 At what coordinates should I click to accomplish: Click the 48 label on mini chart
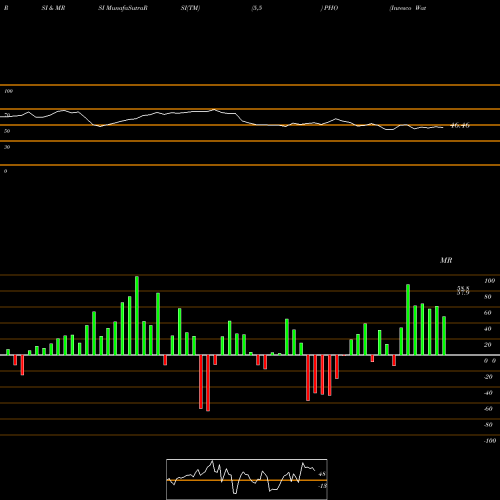click(x=322, y=474)
